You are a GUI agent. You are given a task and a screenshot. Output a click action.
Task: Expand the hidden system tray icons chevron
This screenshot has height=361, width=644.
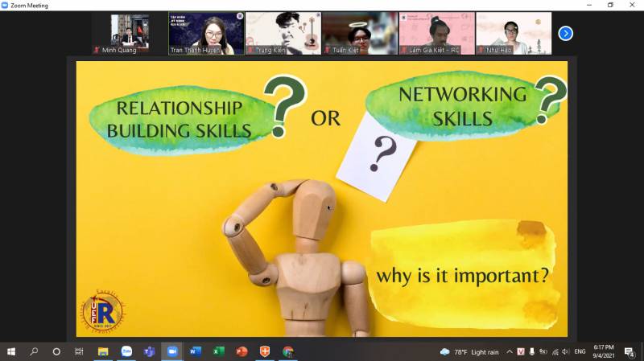coord(509,351)
